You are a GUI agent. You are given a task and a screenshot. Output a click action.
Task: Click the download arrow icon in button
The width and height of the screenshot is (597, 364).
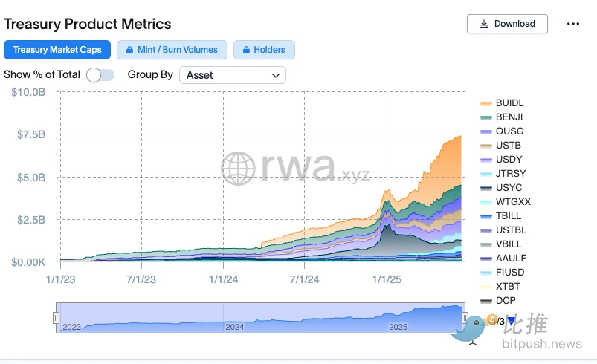coord(484,24)
